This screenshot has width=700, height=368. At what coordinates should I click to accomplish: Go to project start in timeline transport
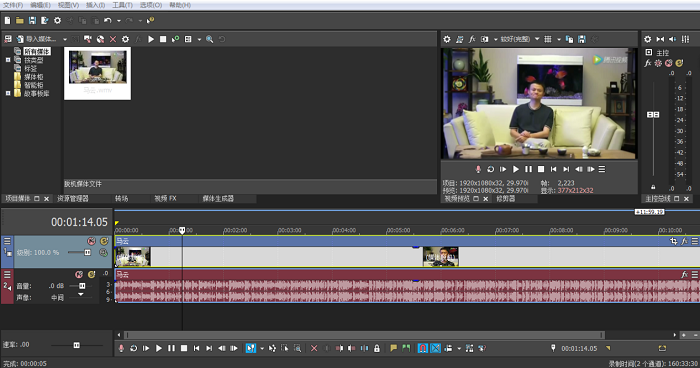(x=196, y=348)
